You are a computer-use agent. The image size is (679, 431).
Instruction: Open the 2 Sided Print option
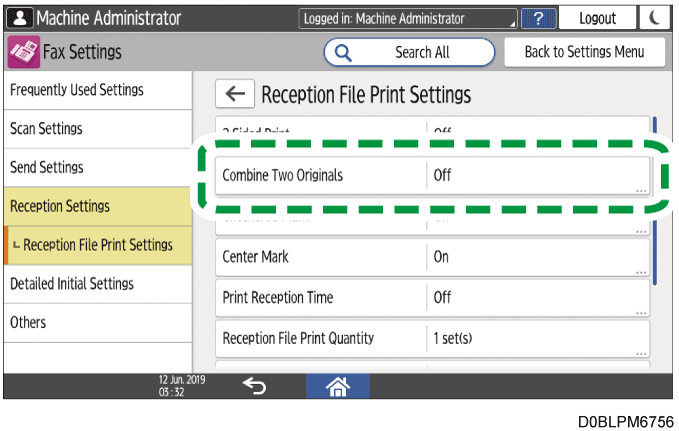pos(432,130)
